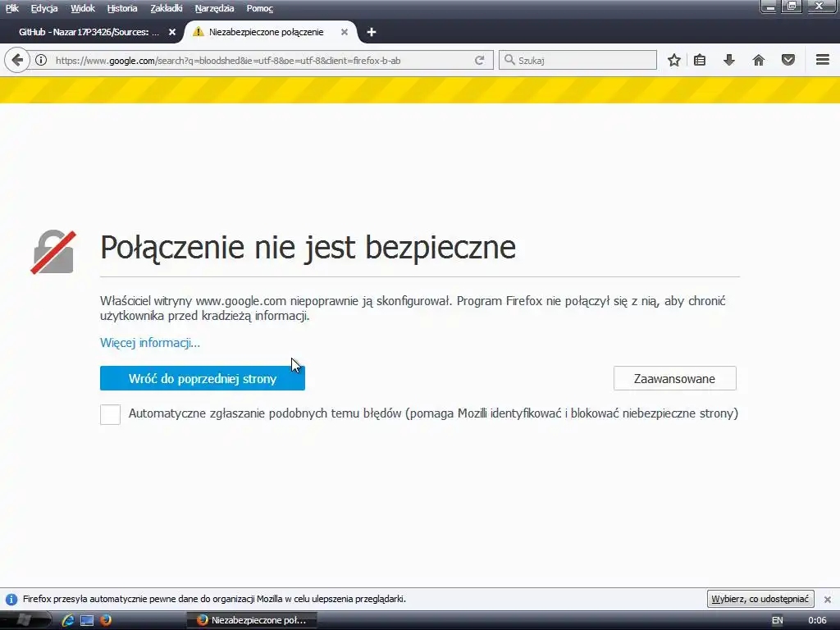Open the Windows Start button
Viewport: 840px width, 630px height.
tap(25, 620)
